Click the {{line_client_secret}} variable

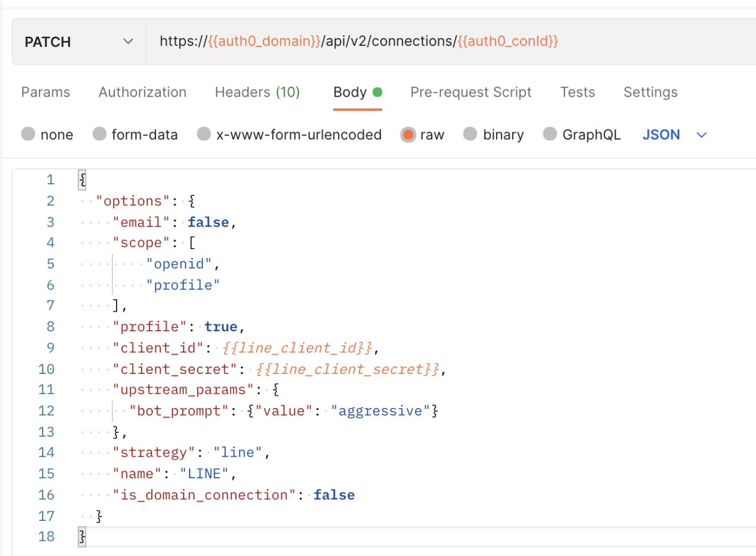(x=347, y=369)
